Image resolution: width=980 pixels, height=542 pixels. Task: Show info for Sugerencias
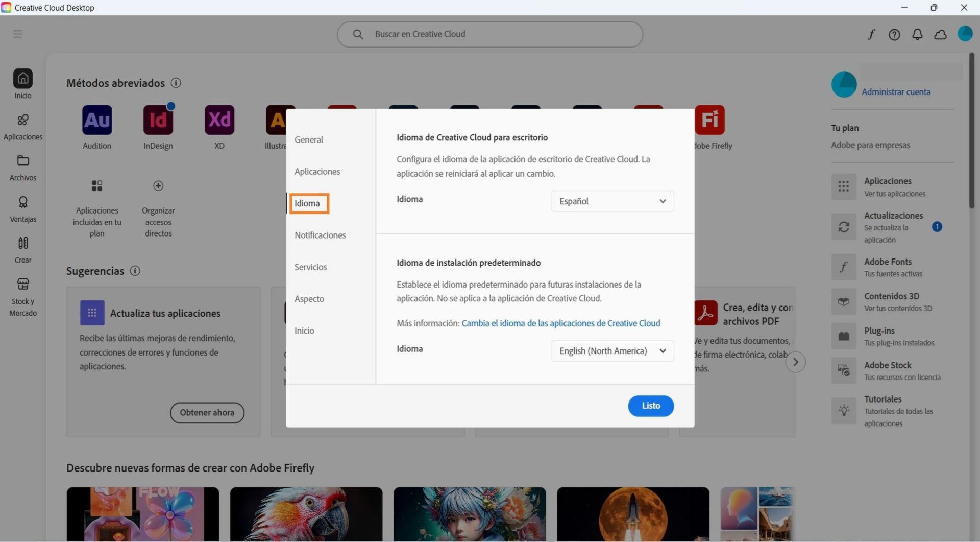[135, 271]
